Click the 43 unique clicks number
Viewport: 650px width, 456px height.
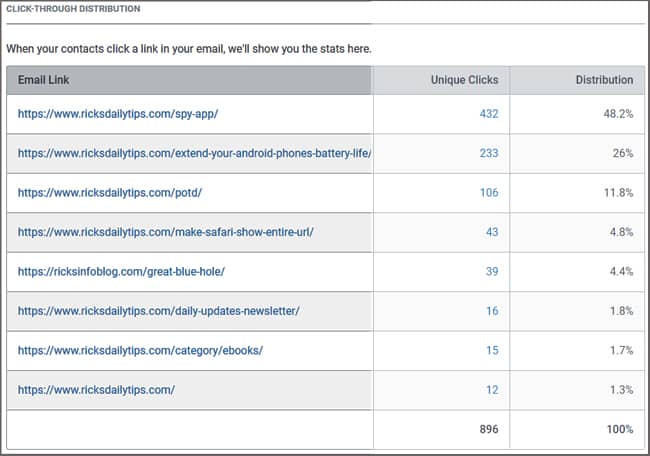pyautogui.click(x=492, y=232)
